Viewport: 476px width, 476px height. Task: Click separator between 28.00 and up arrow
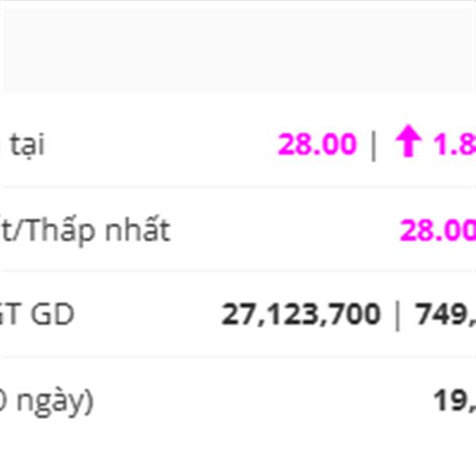[x=374, y=145]
